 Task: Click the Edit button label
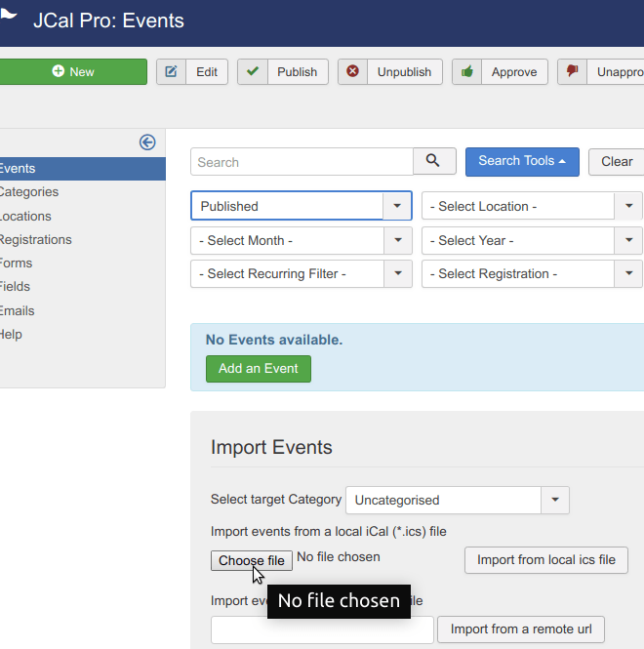pos(207,72)
